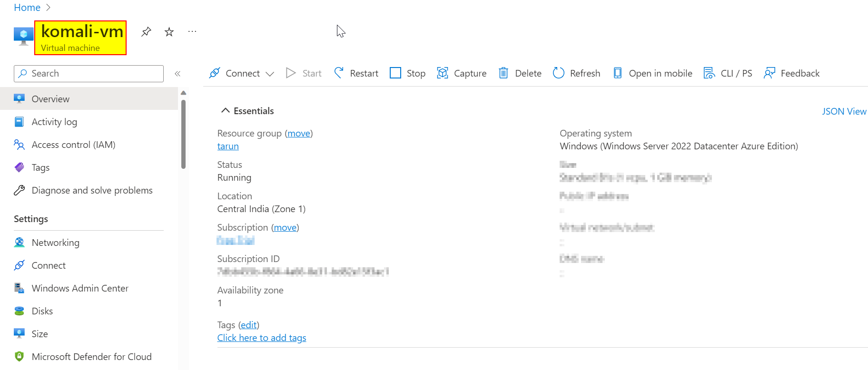868x370 pixels.
Task: Click the sidebar scrollbar thumb
Action: click(184, 134)
